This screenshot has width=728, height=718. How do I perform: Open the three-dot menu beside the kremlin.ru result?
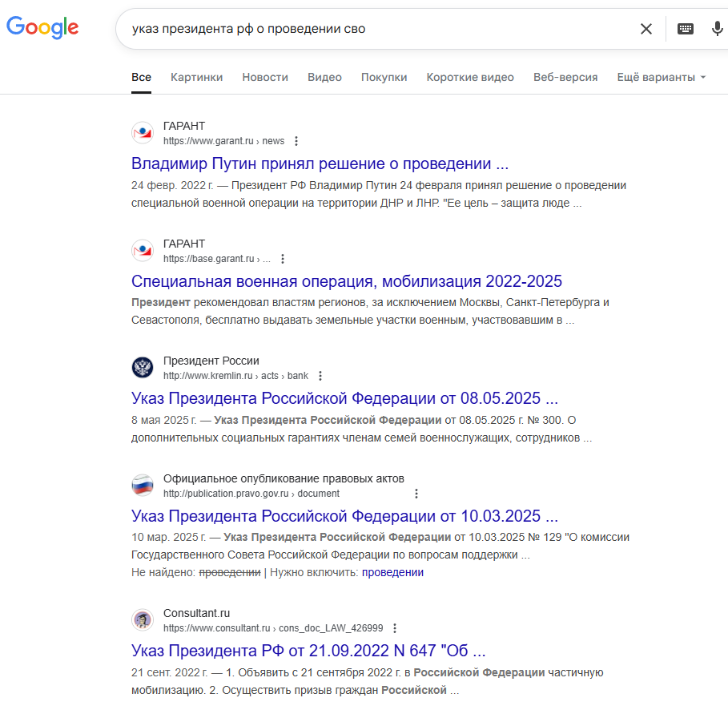(320, 376)
